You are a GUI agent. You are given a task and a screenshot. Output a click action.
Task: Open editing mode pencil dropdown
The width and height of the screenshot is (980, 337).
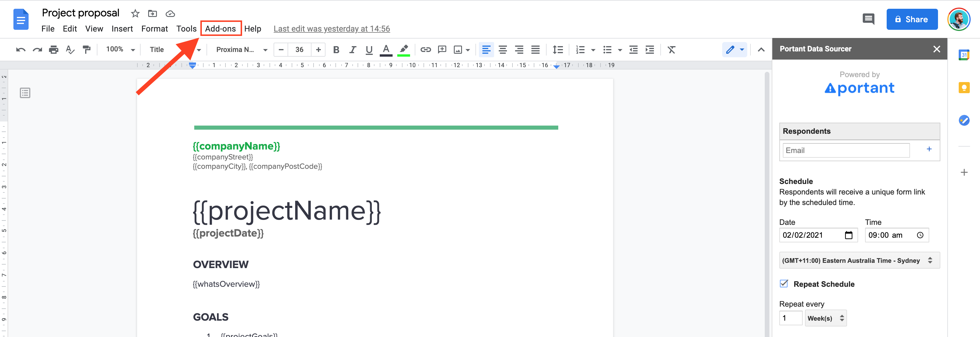click(x=735, y=50)
